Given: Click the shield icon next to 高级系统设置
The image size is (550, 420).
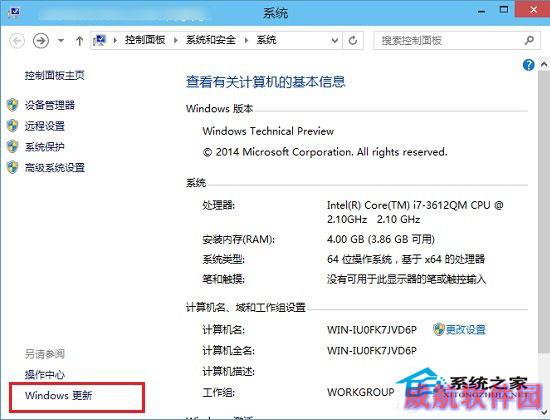Looking at the screenshot, I should [13, 167].
